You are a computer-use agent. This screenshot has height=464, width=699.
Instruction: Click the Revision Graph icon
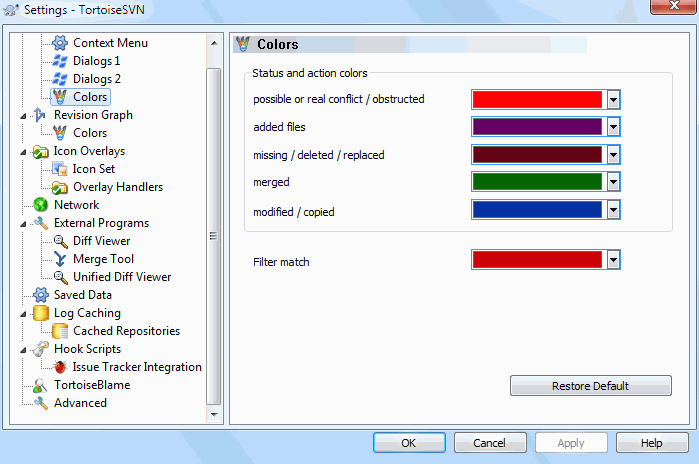[x=40, y=115]
